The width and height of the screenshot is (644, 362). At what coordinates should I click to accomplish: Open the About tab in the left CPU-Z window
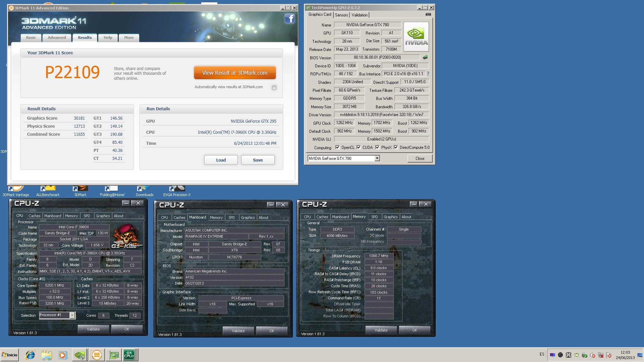118,216
